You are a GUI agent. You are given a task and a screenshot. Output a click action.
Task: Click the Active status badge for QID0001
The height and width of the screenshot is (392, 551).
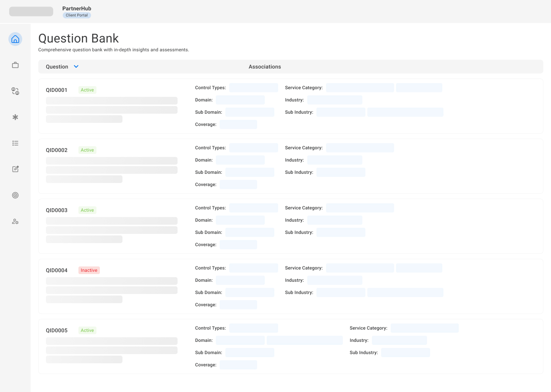[x=87, y=90]
